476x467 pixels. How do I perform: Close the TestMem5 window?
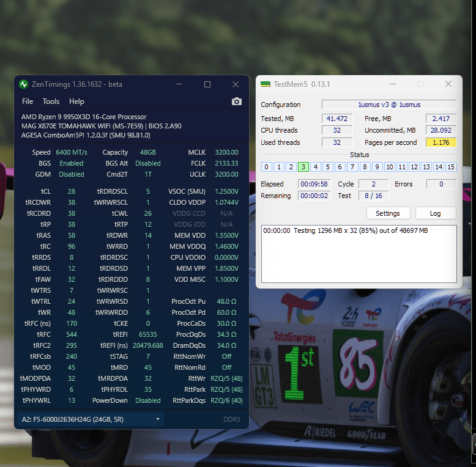pyautogui.click(x=448, y=84)
